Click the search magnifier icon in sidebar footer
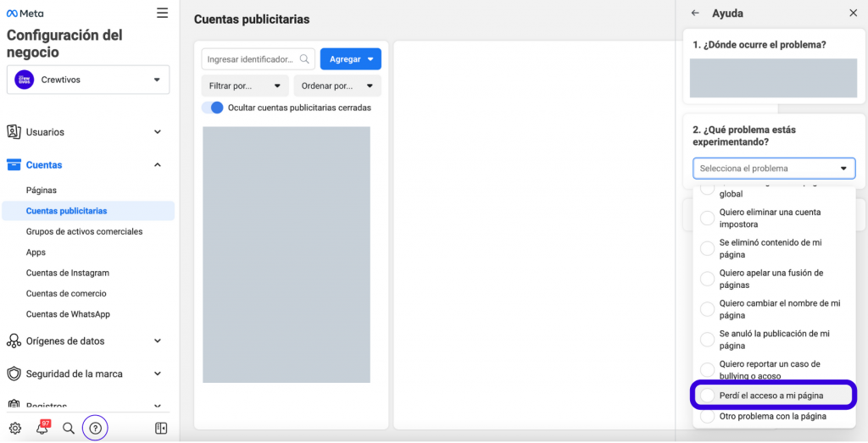Viewport: 868px width, 443px height. pos(69,429)
